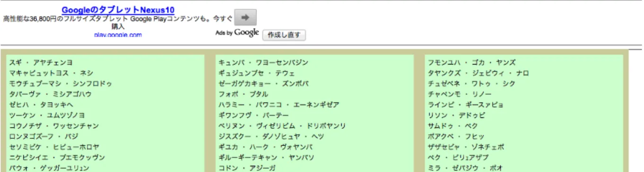Select the name フォポ・ブタル
This screenshot has height=172, width=644.
pos(243,94)
